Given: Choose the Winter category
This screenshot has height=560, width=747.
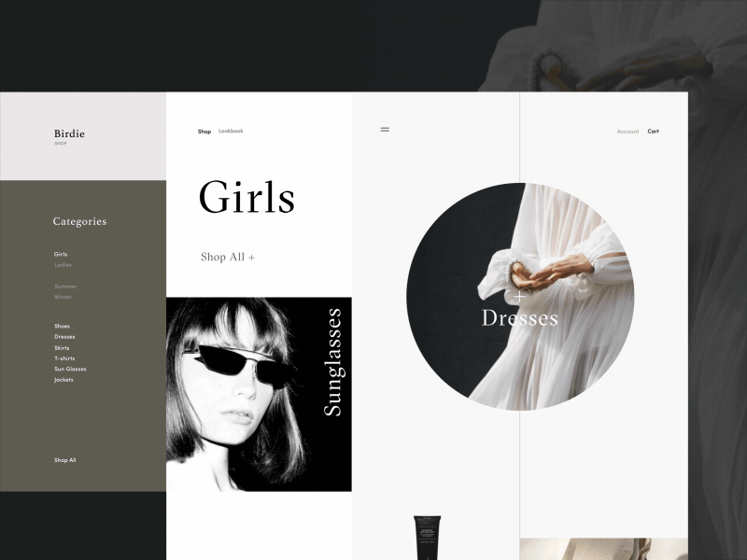Looking at the screenshot, I should tap(63, 297).
